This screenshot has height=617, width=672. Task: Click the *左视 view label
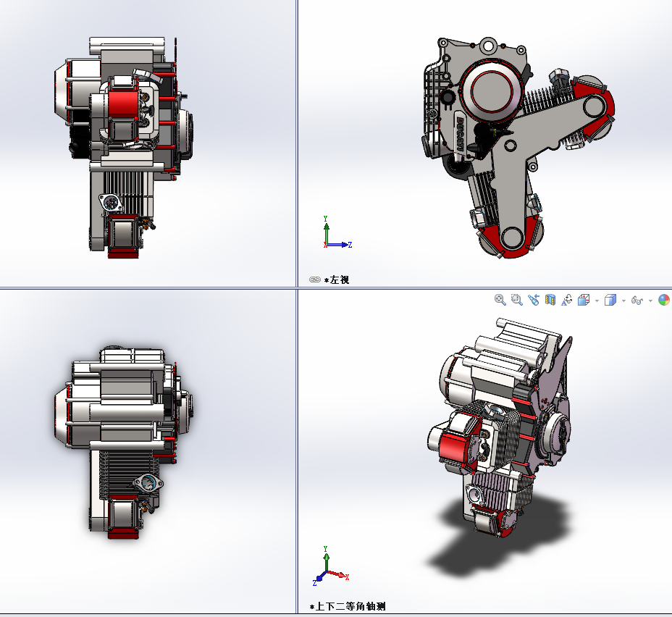[337, 280]
